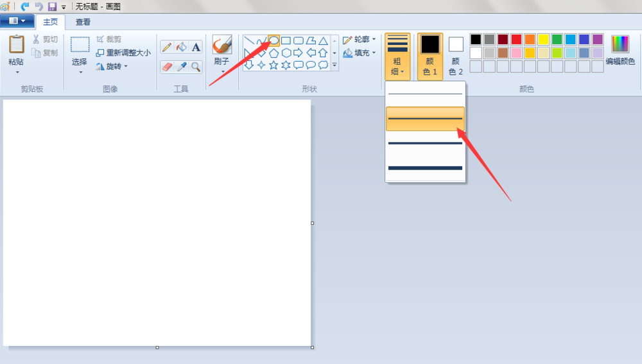Viewport: 642px width, 364px height.
Task: Pick the highlighted second line width
Action: click(x=425, y=119)
